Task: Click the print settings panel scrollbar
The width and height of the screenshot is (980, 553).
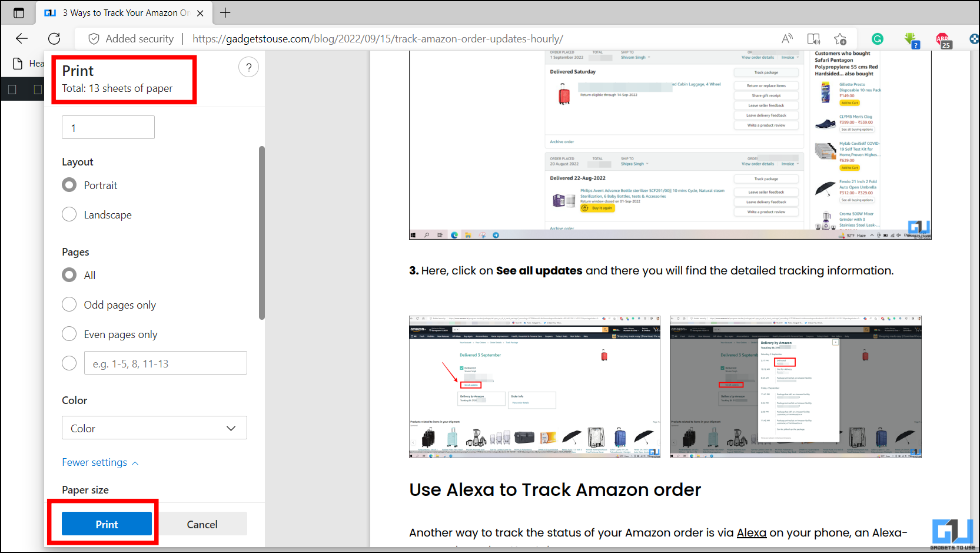Action: coord(262,233)
